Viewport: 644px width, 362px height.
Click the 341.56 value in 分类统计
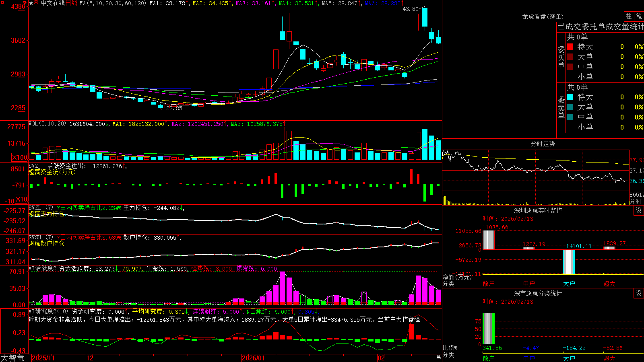click(492, 348)
